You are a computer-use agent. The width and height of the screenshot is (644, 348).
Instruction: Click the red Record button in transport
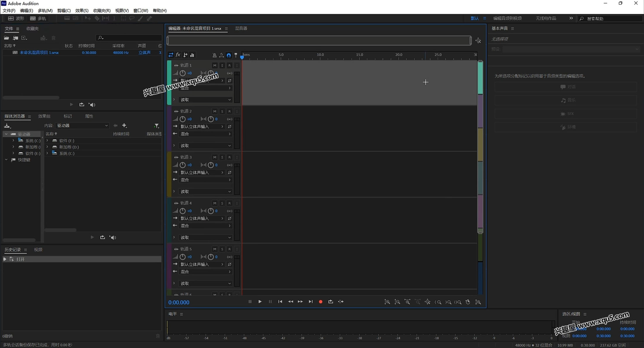pyautogui.click(x=321, y=302)
